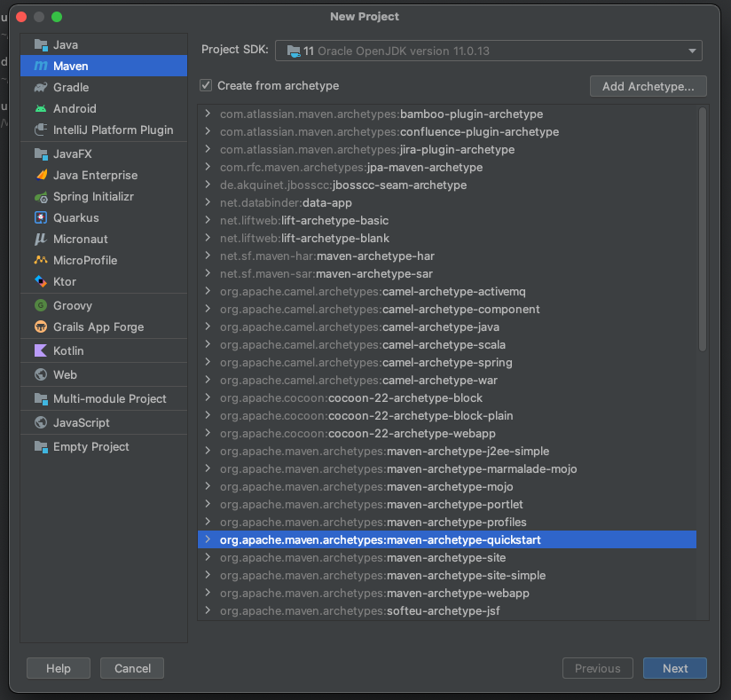Select Gradle project type
This screenshot has width=731, height=700.
click(104, 87)
